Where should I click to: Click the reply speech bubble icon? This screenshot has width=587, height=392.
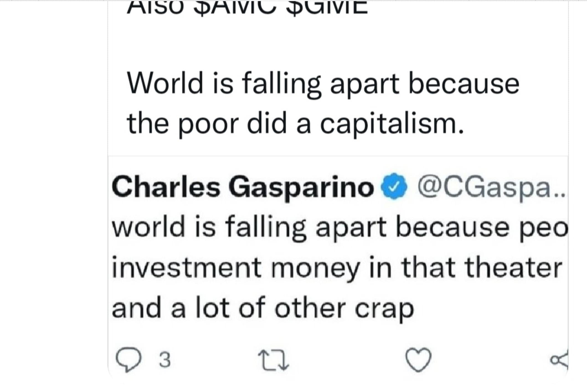pos(128,360)
